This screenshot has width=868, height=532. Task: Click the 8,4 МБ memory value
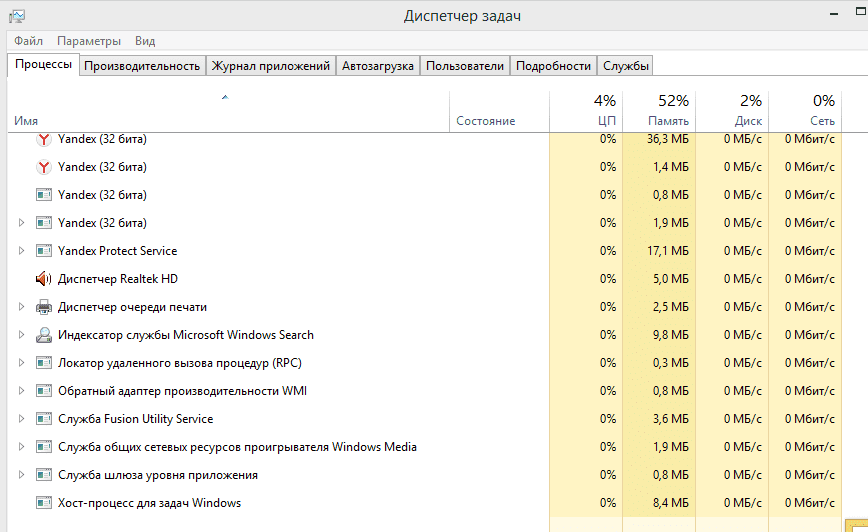click(x=671, y=503)
